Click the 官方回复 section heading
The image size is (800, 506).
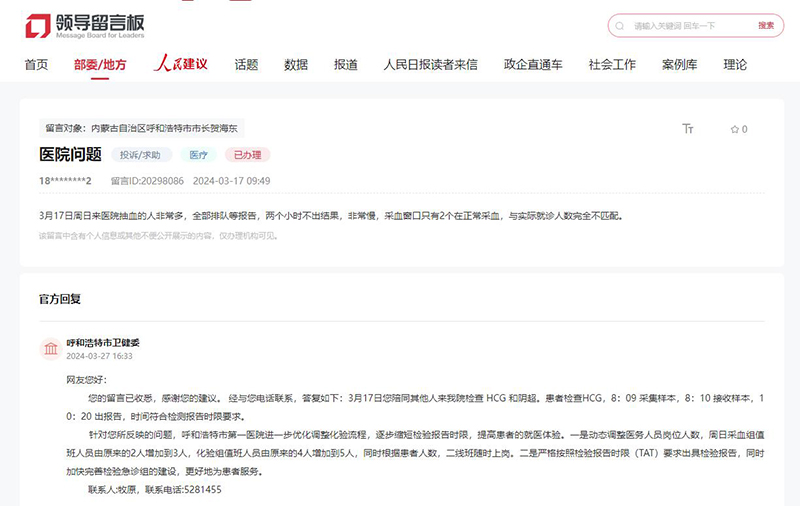point(60,299)
